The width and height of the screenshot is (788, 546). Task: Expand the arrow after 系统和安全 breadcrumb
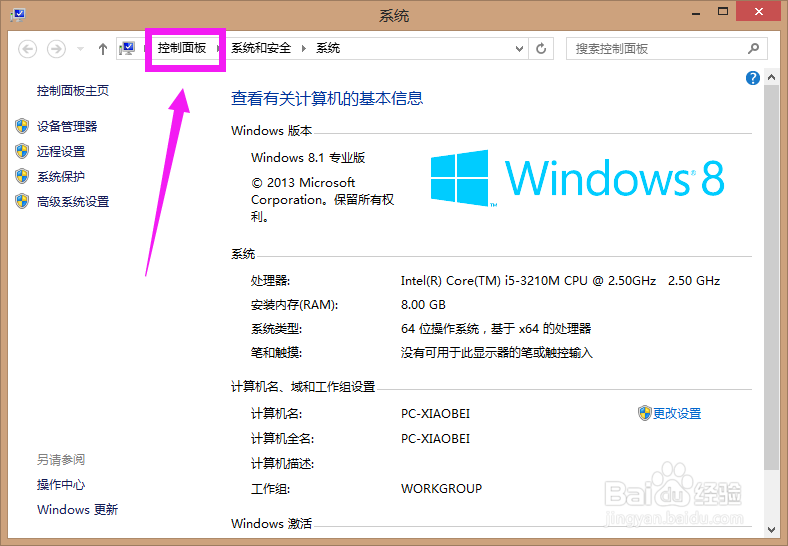[304, 49]
